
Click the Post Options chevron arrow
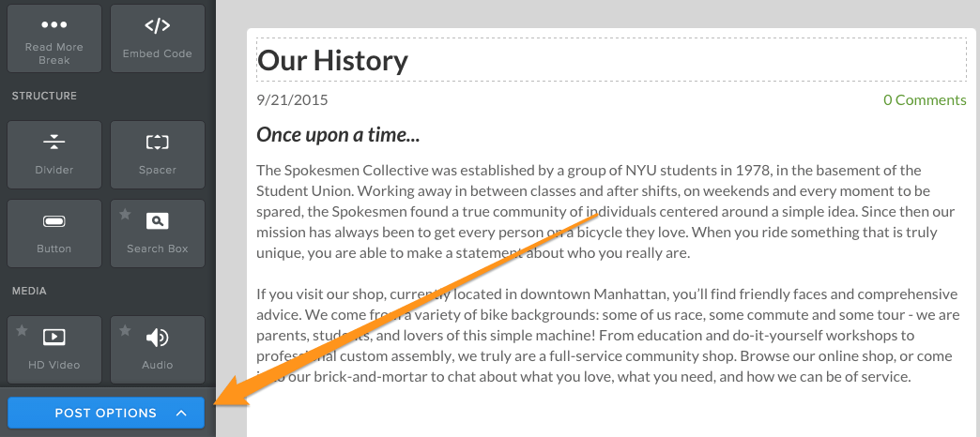[181, 414]
